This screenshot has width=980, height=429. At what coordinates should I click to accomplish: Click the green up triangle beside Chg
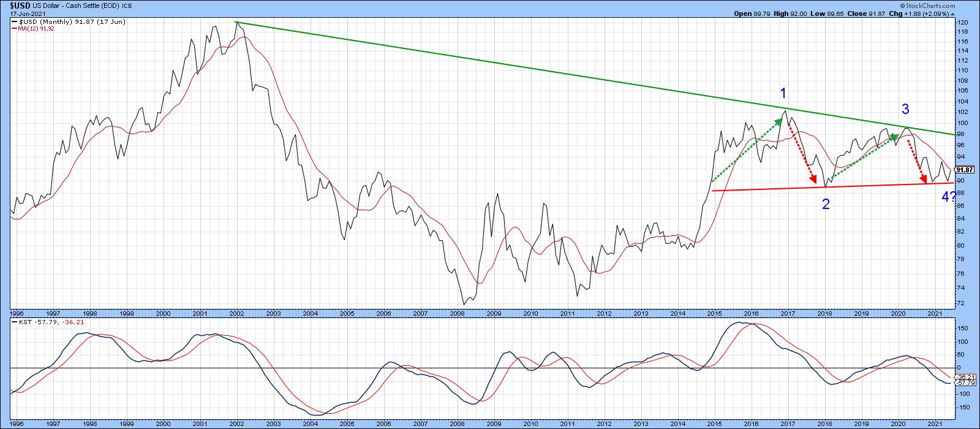pyautogui.click(x=952, y=13)
